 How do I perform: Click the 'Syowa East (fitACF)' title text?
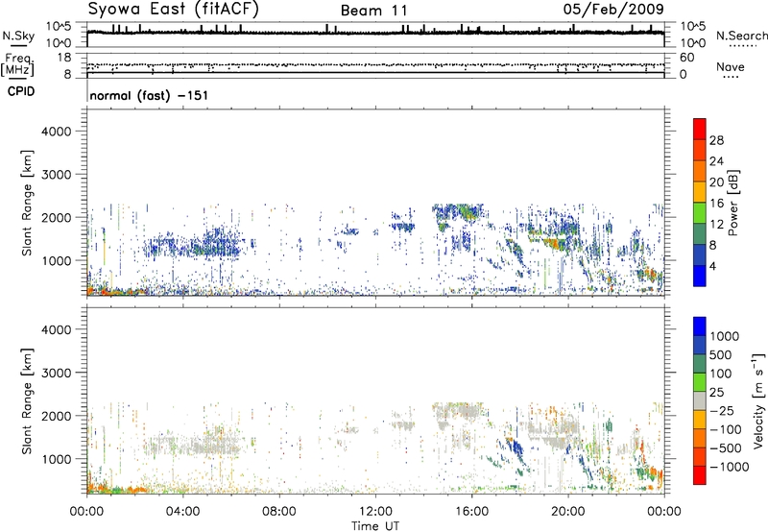point(174,10)
